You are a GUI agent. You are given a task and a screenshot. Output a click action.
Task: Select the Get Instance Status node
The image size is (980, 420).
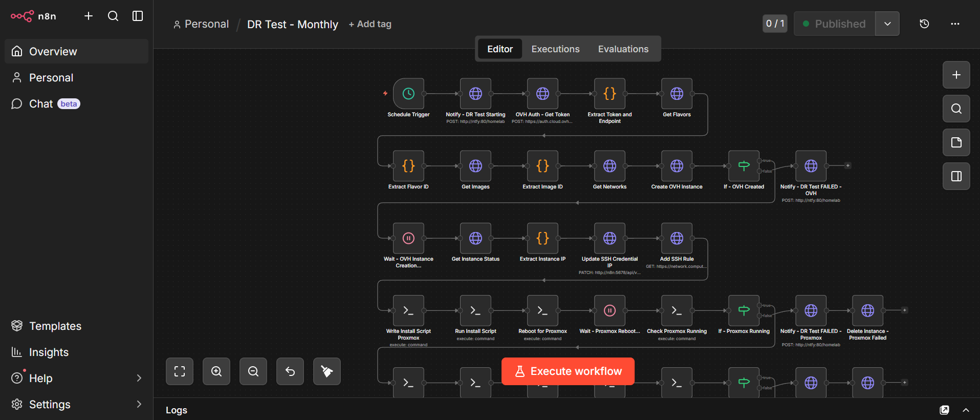click(x=475, y=238)
